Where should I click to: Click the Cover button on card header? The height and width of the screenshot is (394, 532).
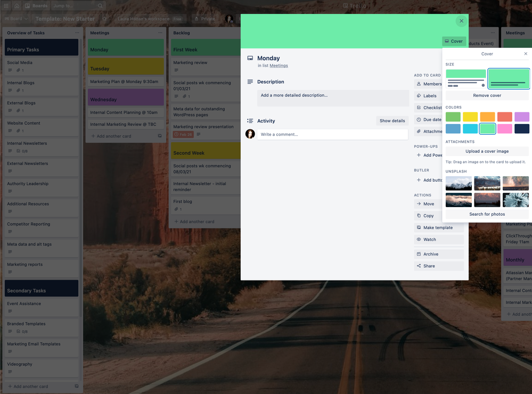click(454, 41)
